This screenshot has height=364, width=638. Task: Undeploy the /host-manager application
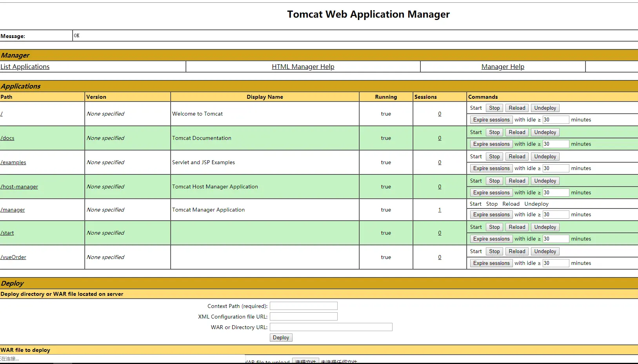tap(545, 181)
